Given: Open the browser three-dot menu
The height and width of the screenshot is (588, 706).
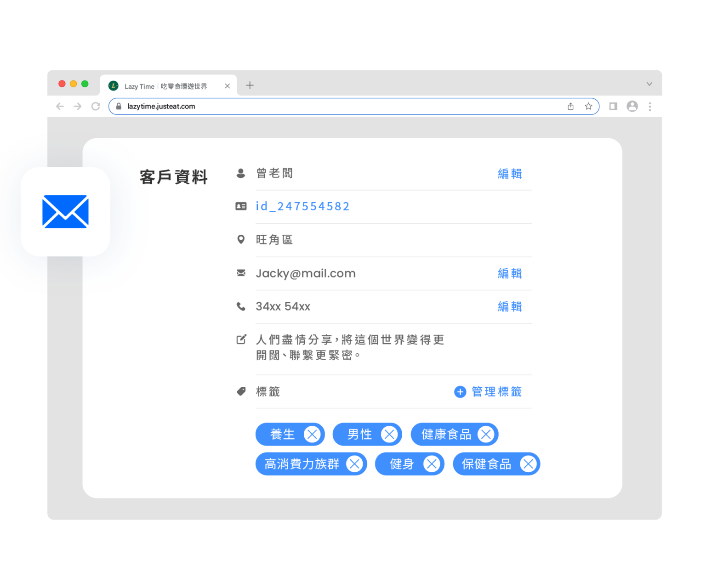Looking at the screenshot, I should (650, 106).
